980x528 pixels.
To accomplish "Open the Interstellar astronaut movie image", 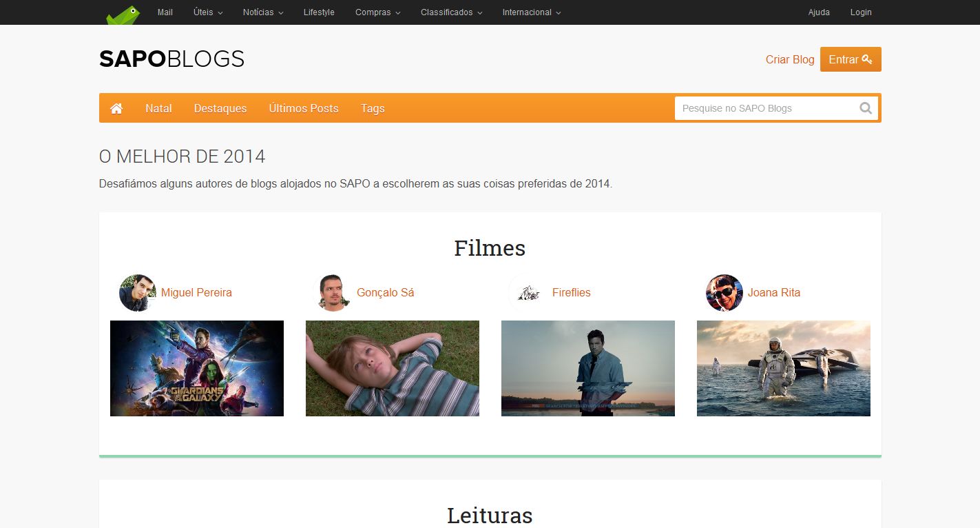I will tap(784, 368).
